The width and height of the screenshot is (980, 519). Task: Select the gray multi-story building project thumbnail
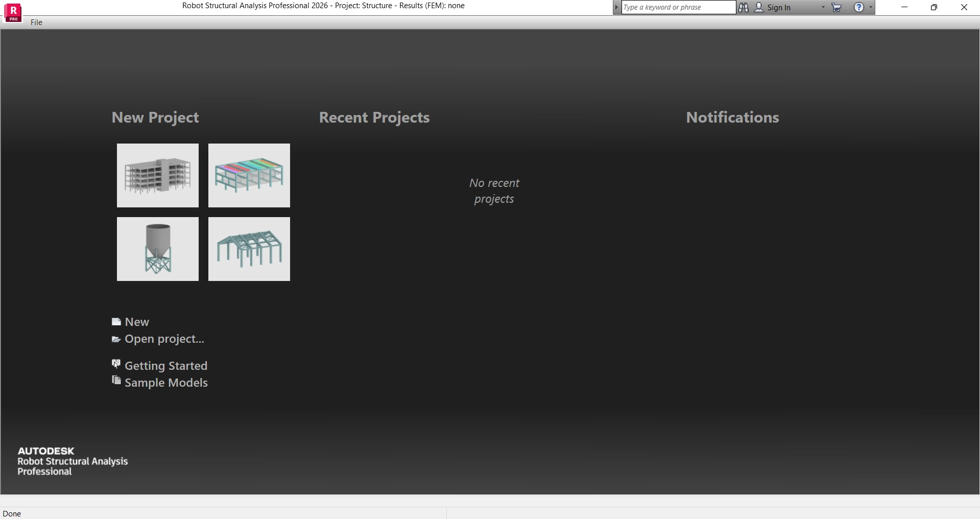pyautogui.click(x=157, y=175)
